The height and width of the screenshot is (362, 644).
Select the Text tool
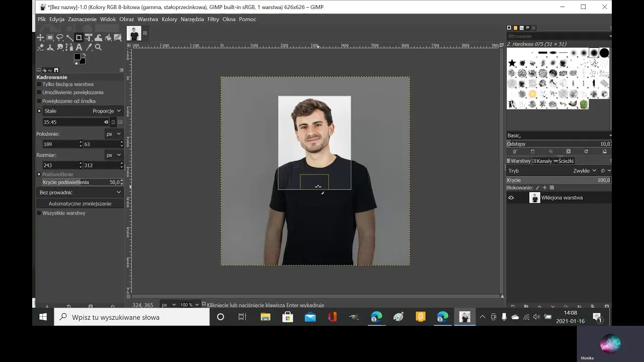[x=79, y=47]
